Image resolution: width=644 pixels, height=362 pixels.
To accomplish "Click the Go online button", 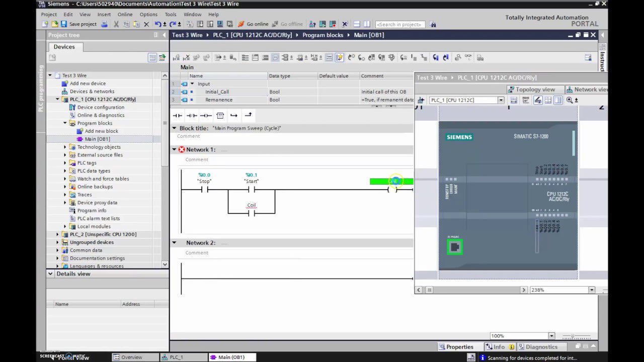I will click(253, 24).
